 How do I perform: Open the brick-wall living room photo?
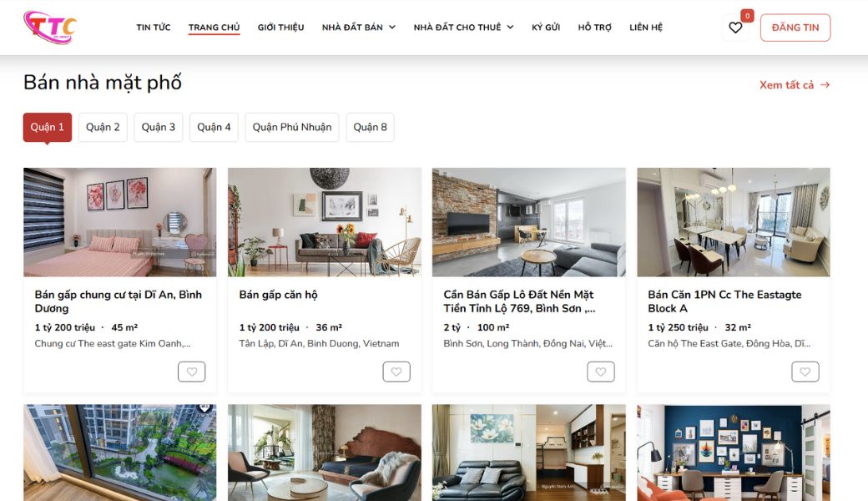(x=528, y=222)
